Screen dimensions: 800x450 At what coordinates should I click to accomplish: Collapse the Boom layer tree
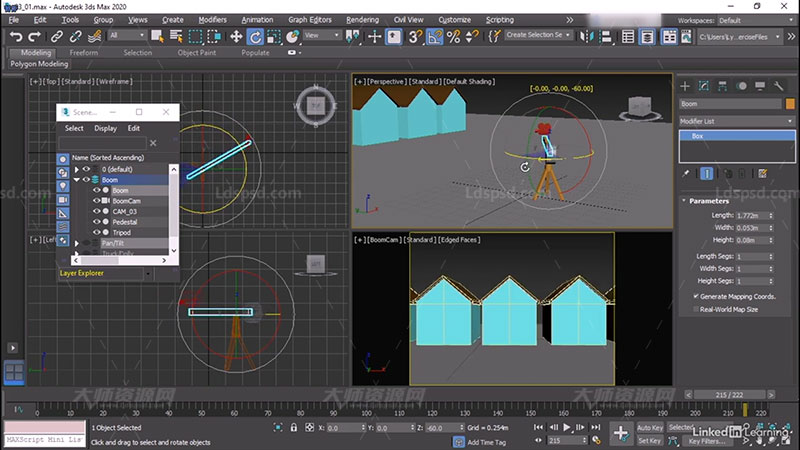(77, 180)
